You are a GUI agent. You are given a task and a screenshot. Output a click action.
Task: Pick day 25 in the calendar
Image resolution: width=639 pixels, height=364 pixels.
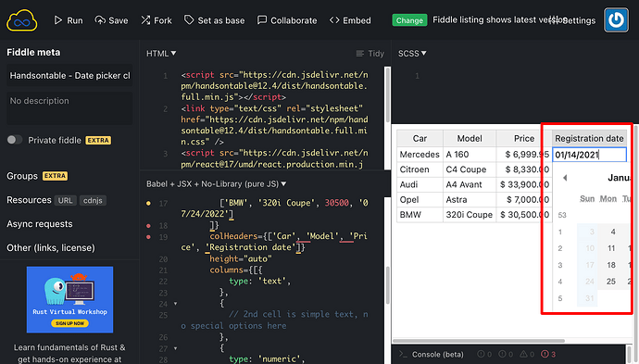coord(611,282)
